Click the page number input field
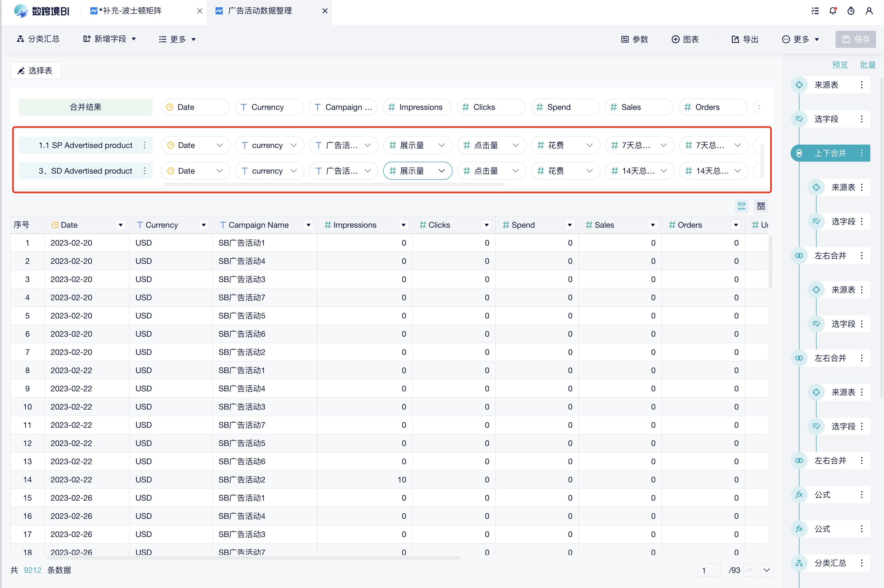This screenshot has width=884, height=588. (709, 570)
